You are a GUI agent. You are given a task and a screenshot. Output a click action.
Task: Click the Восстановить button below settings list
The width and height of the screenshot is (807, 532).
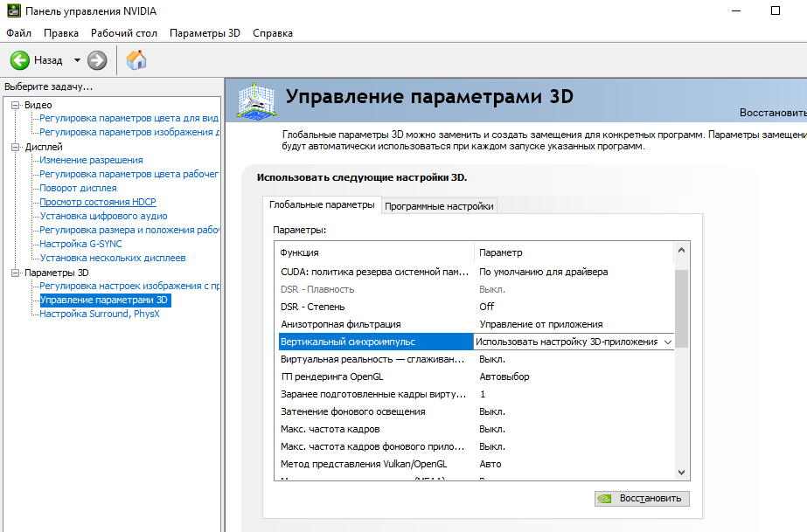(642, 498)
